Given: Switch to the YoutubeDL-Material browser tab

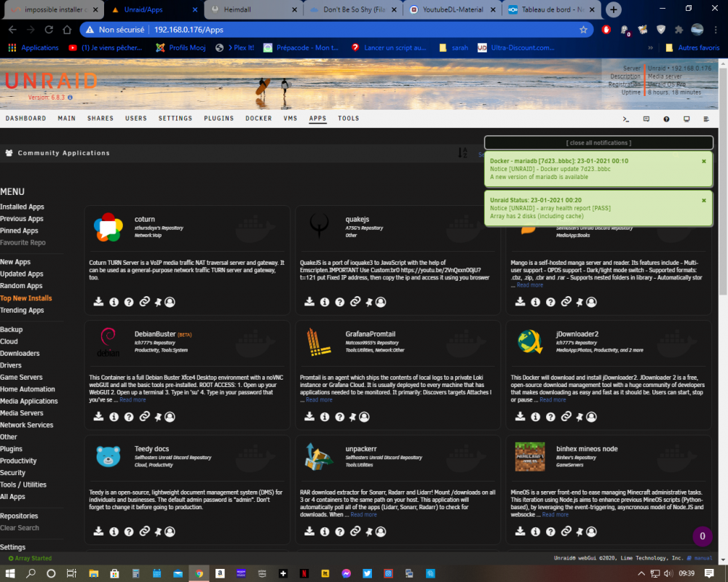Looking at the screenshot, I should [452, 9].
